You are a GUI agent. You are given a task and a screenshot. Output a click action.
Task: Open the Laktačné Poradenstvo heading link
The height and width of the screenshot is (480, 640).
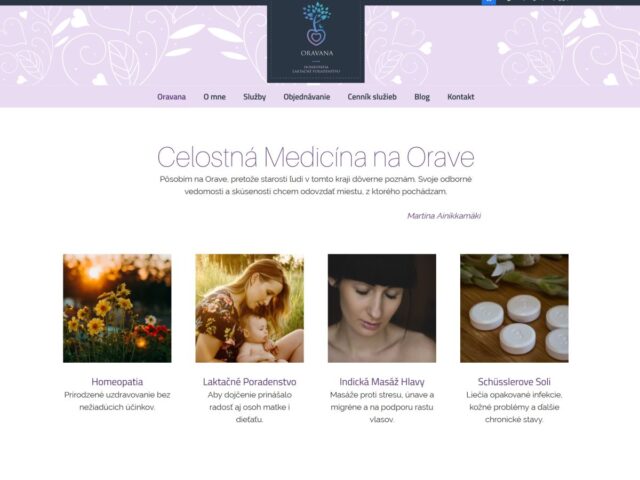pyautogui.click(x=249, y=382)
